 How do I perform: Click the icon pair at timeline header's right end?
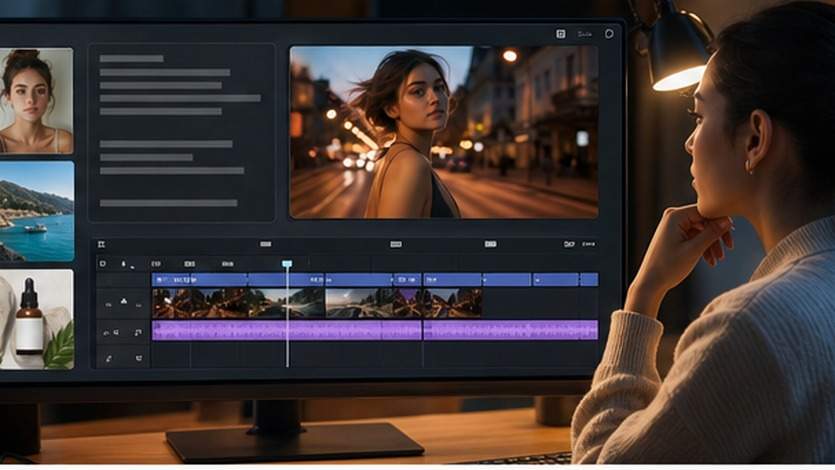[569, 244]
